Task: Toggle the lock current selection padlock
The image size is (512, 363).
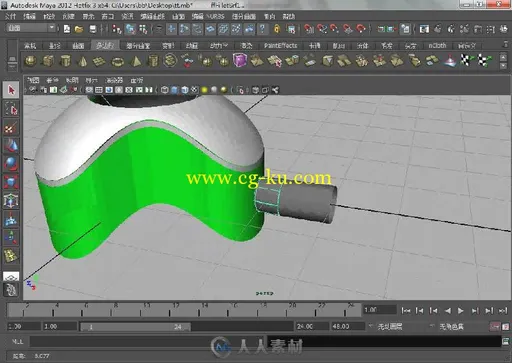Action: (277, 29)
